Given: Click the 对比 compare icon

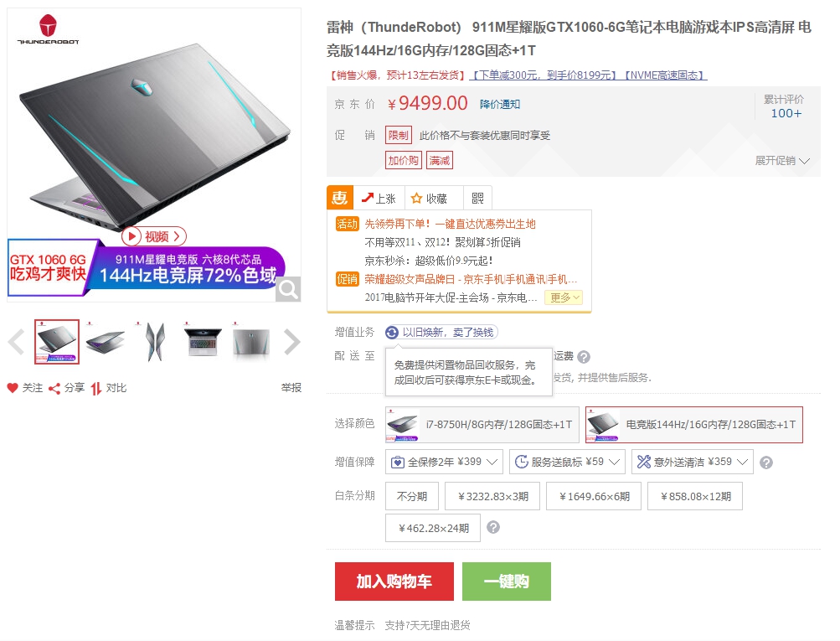Looking at the screenshot, I should (96, 388).
